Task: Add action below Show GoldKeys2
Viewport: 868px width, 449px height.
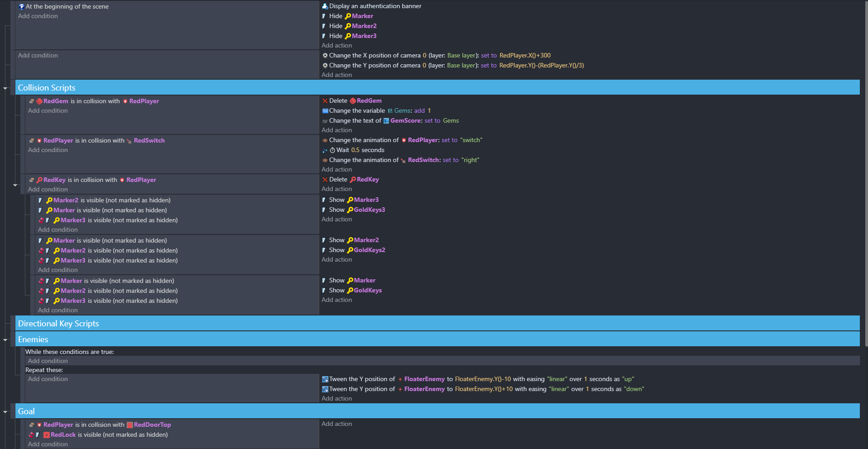Action: pyautogui.click(x=337, y=260)
